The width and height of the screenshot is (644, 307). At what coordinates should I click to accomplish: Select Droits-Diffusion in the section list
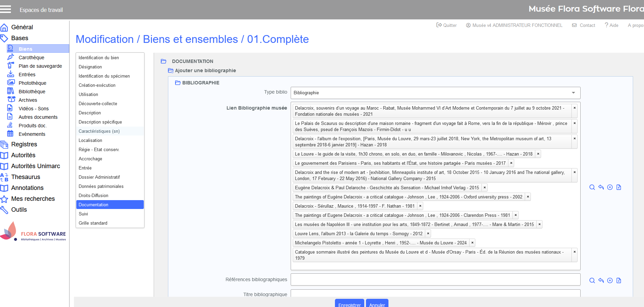pos(93,195)
